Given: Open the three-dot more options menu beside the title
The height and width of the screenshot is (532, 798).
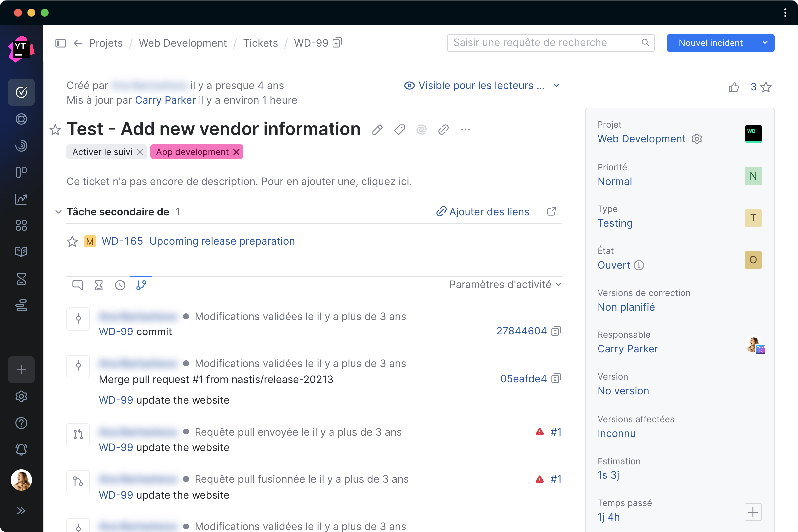Looking at the screenshot, I should click(465, 129).
